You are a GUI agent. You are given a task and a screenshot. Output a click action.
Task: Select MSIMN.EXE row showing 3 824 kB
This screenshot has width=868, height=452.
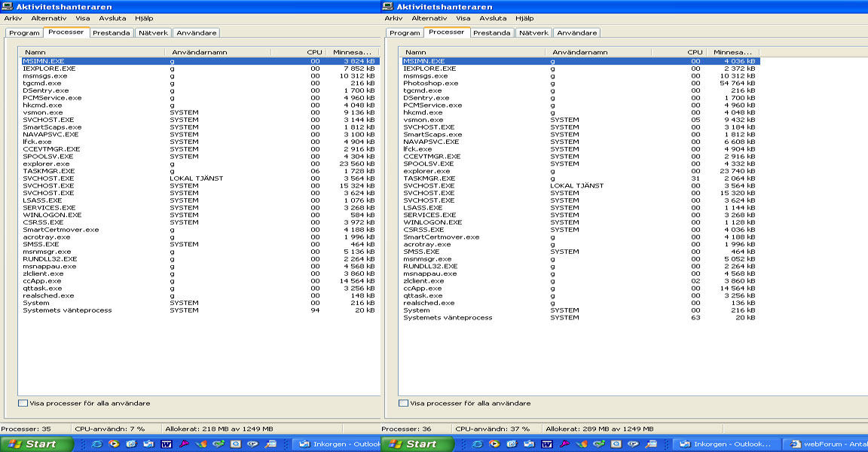coord(200,61)
